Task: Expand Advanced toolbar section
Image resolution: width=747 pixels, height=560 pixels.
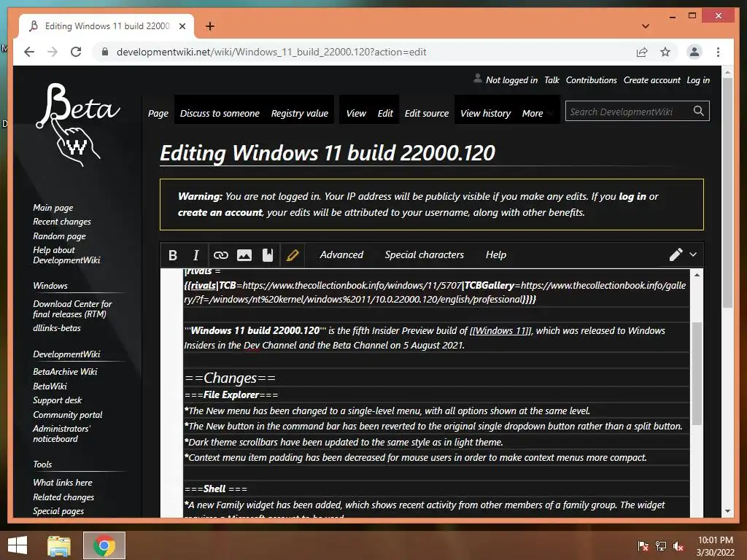Action: [x=341, y=254]
